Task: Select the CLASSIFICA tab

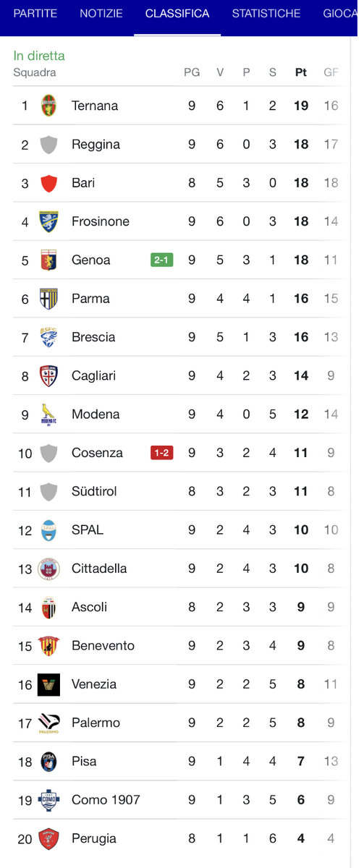Action: (x=177, y=14)
